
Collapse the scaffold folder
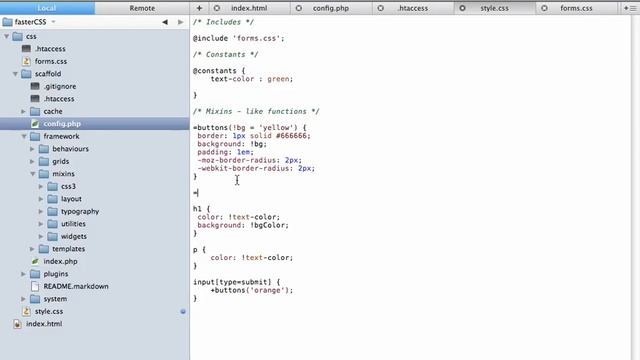click(15, 74)
